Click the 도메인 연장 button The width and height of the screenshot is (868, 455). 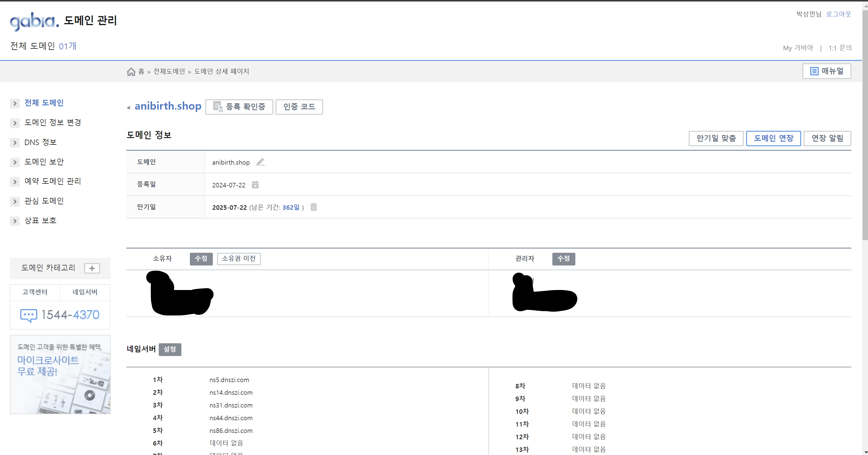(x=773, y=138)
